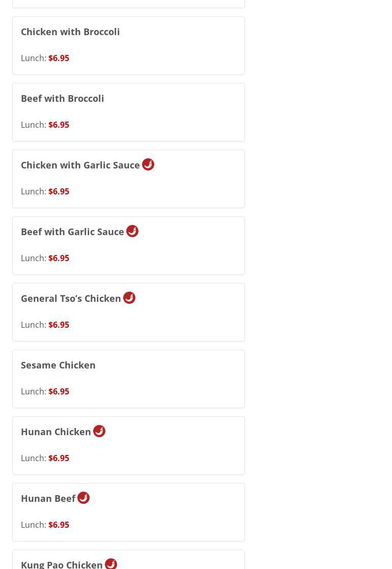Click the spicy icon next to Hunan Beef
This screenshot has width=392, height=569.
click(83, 498)
